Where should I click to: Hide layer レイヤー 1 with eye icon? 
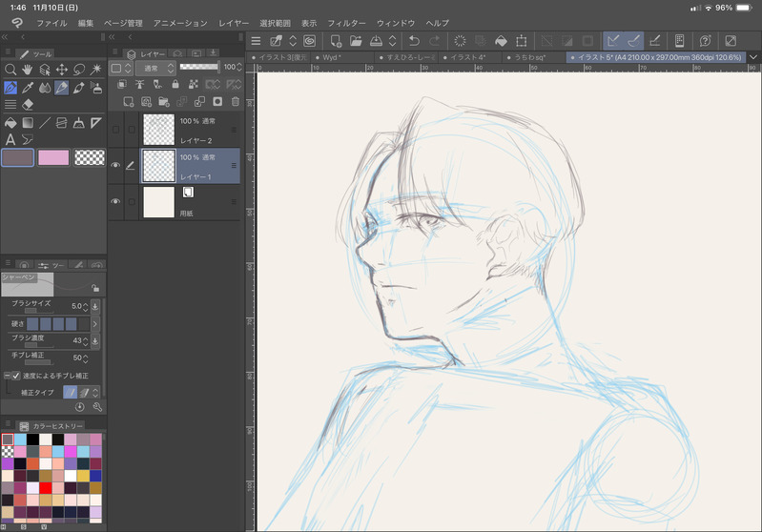[x=115, y=165]
